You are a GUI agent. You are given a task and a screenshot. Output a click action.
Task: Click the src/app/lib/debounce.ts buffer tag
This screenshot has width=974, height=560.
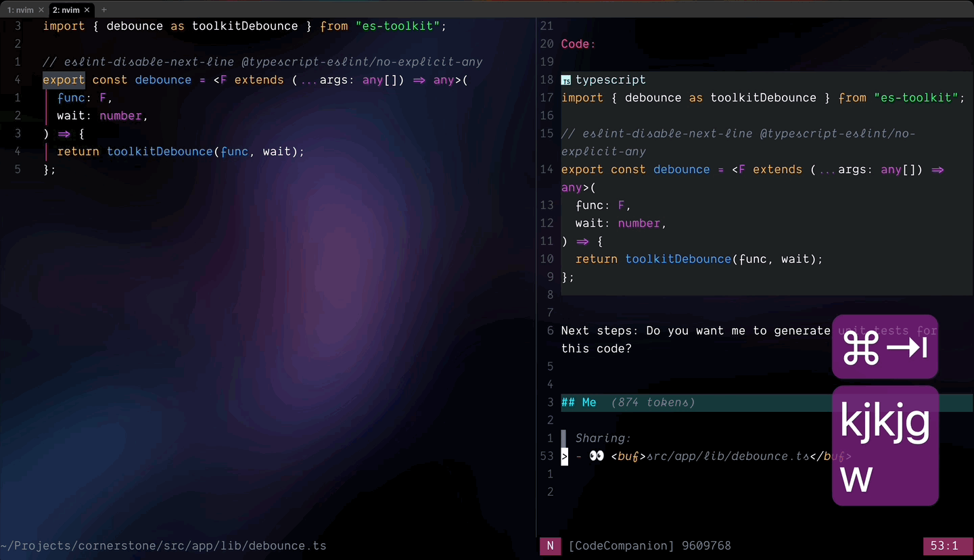click(x=725, y=456)
